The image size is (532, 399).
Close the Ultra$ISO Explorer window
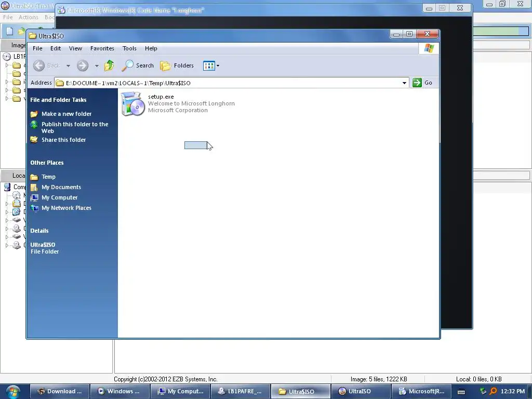click(x=428, y=34)
